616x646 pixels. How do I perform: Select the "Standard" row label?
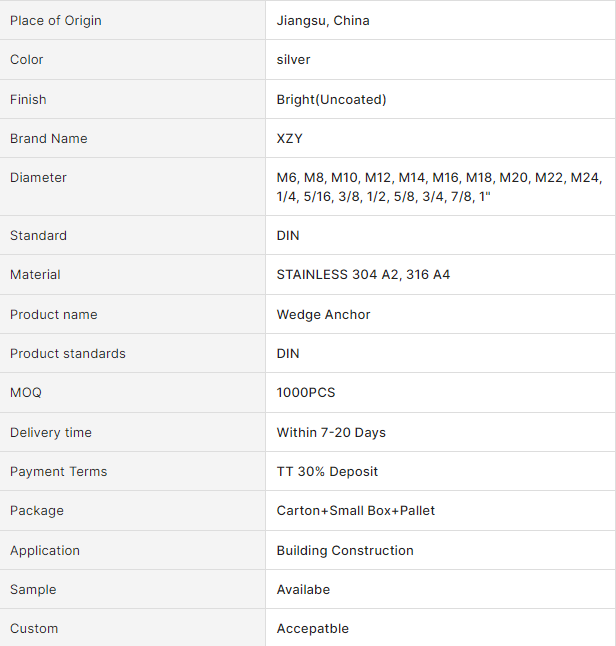(x=38, y=236)
